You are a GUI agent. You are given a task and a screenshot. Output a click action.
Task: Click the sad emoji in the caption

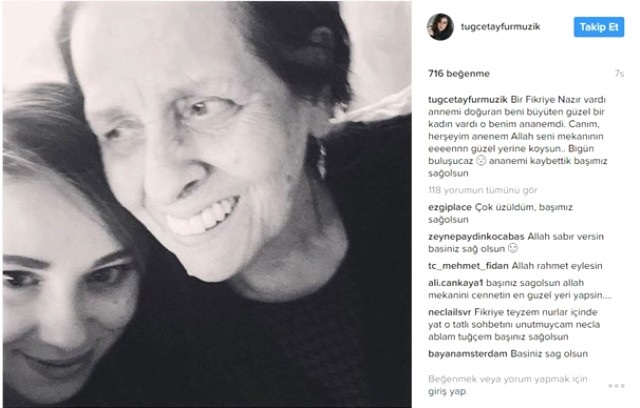click(481, 161)
